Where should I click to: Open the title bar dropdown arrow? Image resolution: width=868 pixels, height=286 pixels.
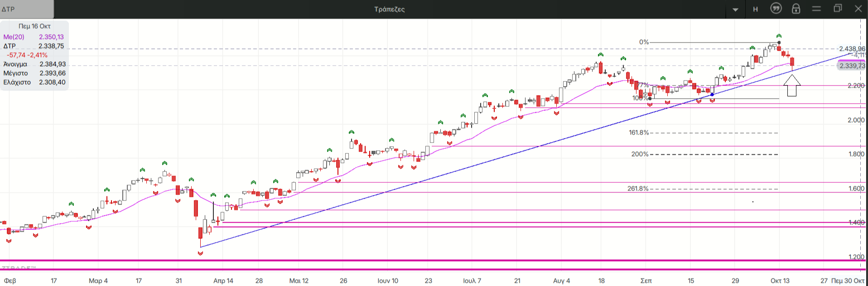735,10
